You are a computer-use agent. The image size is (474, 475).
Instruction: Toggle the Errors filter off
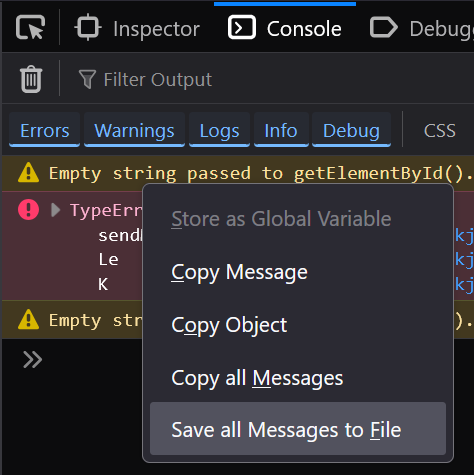45,130
